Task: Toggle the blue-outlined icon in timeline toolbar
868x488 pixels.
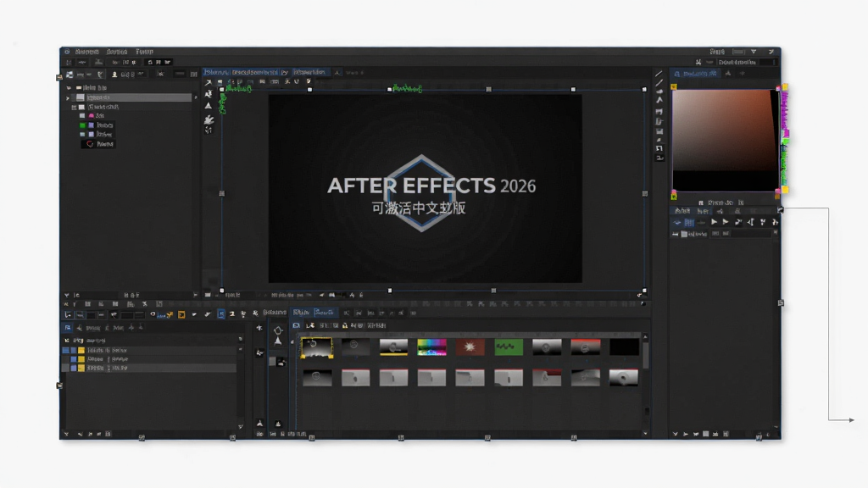Action: click(x=221, y=313)
